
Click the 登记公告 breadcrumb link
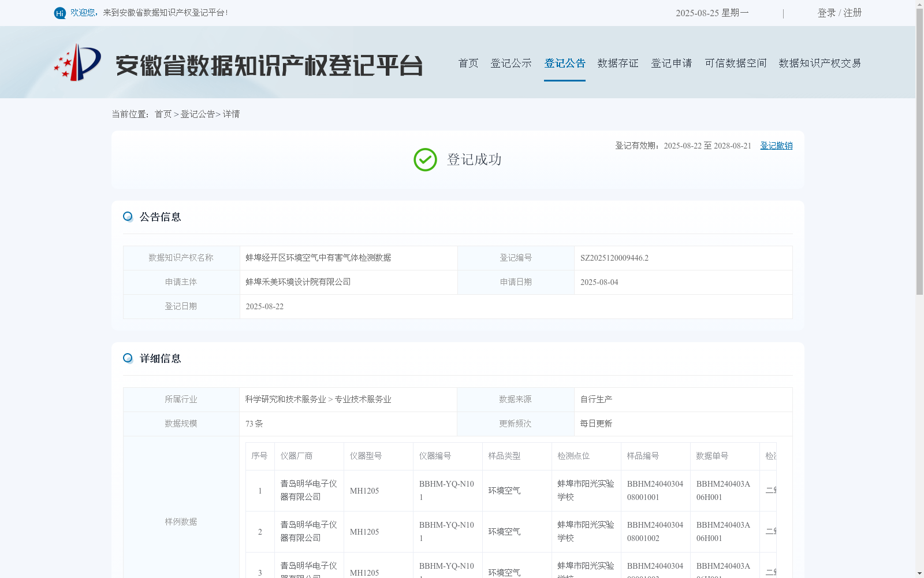[x=198, y=114]
